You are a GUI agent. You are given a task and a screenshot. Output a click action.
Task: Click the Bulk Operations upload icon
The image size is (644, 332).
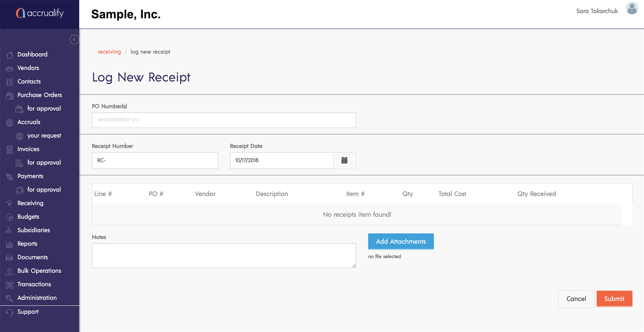pyautogui.click(x=9, y=271)
